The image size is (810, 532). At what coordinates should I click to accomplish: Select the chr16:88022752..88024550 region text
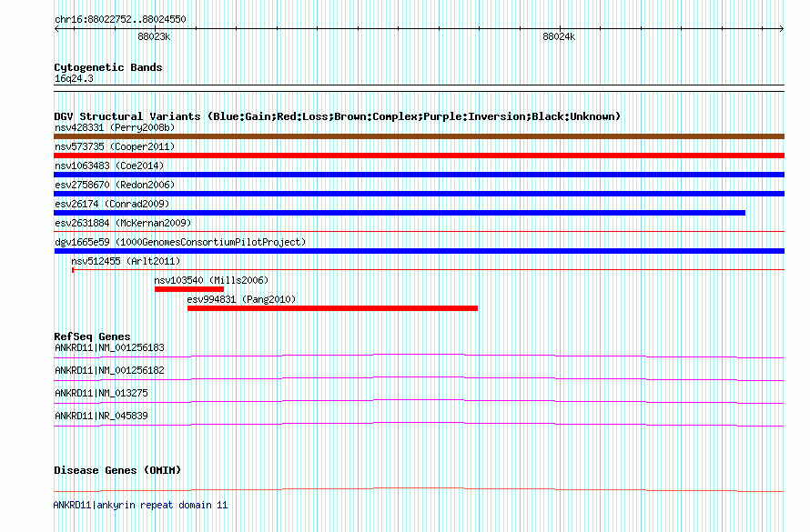coord(120,20)
